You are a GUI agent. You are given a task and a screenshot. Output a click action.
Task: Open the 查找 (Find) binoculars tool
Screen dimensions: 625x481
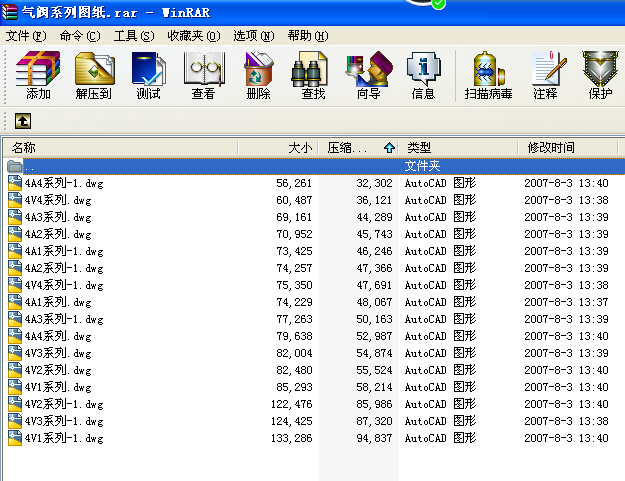(313, 75)
